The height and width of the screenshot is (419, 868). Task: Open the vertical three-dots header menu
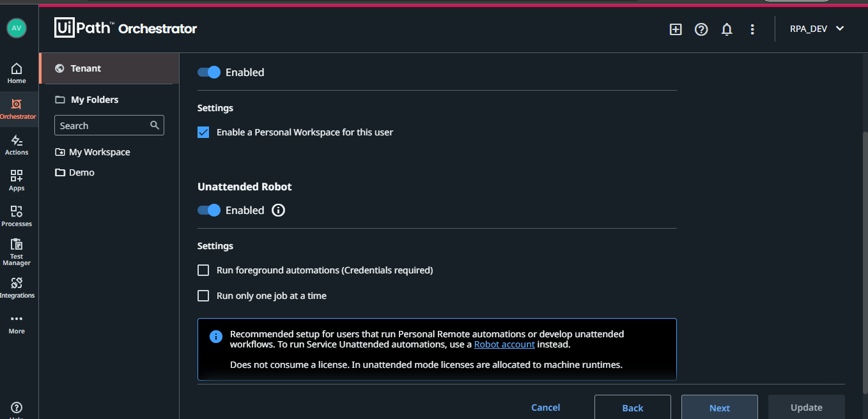pyautogui.click(x=752, y=29)
